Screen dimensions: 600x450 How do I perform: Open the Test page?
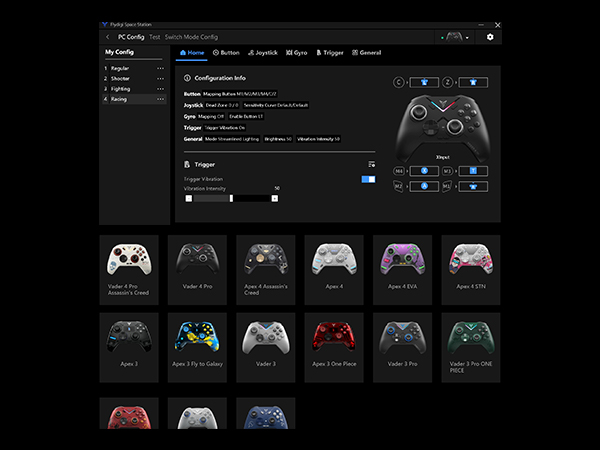pos(155,37)
